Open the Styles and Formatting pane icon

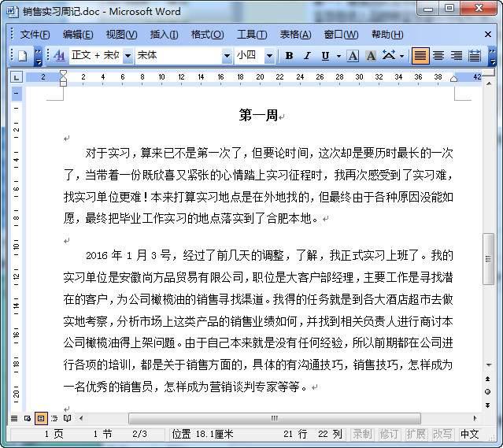tap(59, 56)
